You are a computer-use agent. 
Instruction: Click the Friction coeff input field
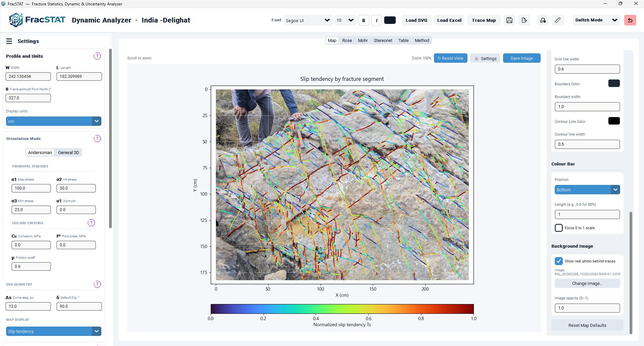(x=31, y=266)
